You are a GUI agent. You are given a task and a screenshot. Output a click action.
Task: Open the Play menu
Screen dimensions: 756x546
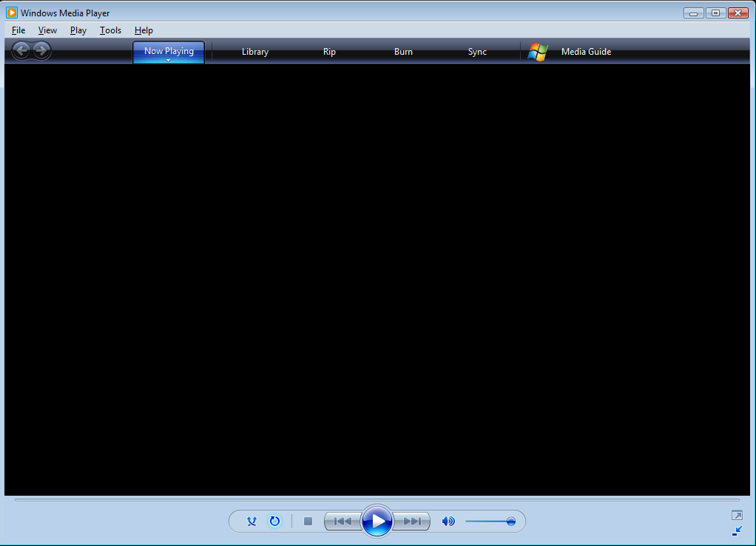tap(78, 30)
